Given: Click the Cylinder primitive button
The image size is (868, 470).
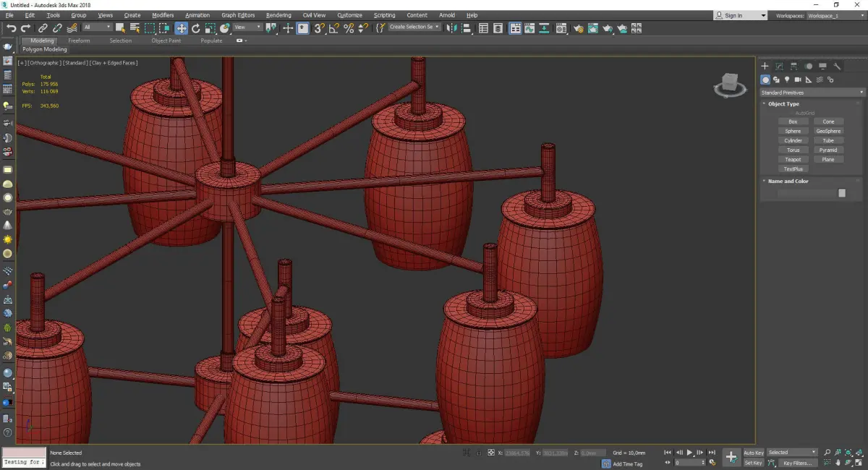Looking at the screenshot, I should click(793, 141).
